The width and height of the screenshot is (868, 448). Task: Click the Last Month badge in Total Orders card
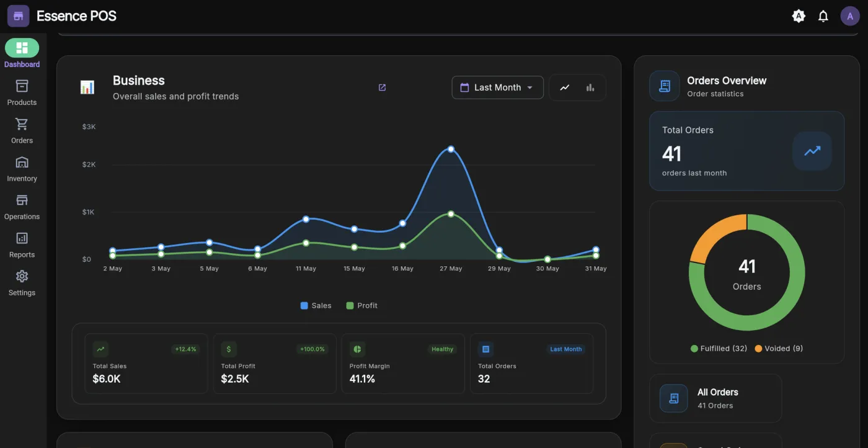pos(566,349)
